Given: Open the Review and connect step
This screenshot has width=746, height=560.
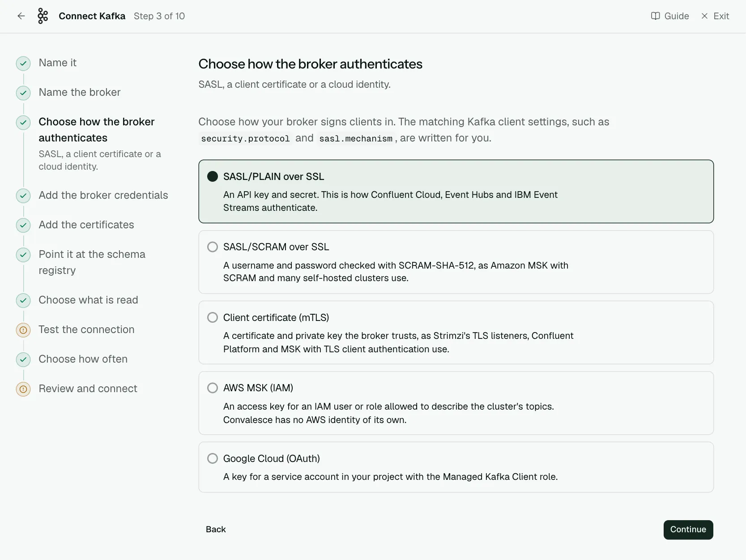Looking at the screenshot, I should click(88, 389).
